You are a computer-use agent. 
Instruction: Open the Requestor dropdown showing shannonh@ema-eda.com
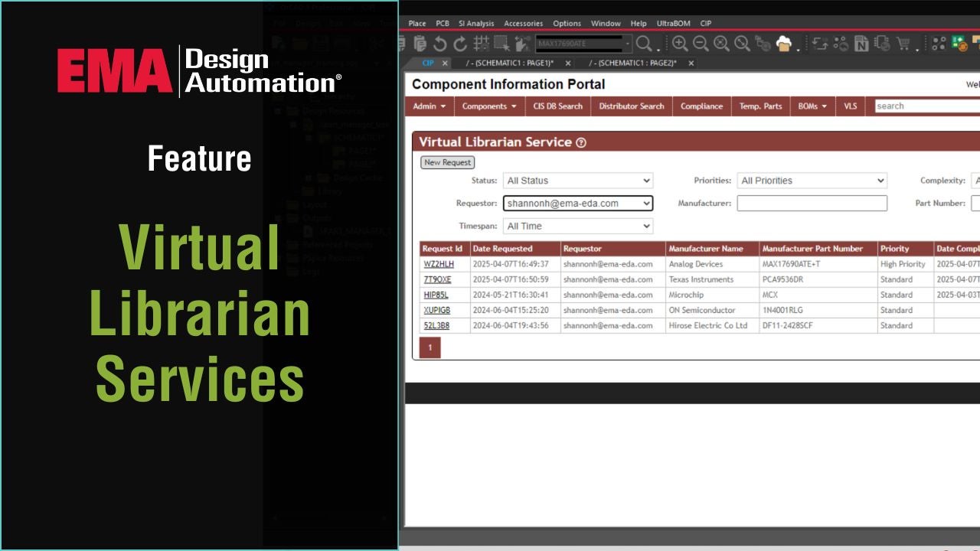pos(578,204)
